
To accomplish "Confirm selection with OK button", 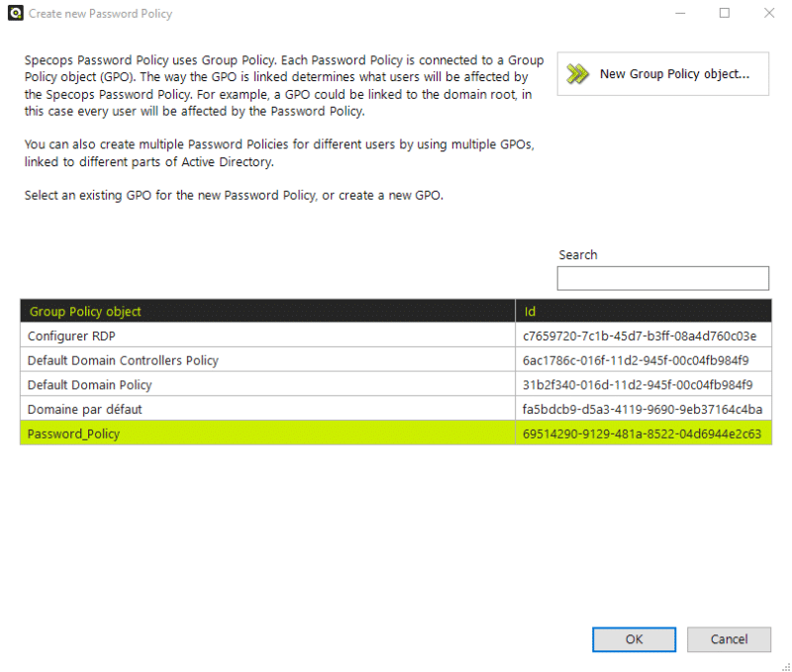I will [634, 639].
